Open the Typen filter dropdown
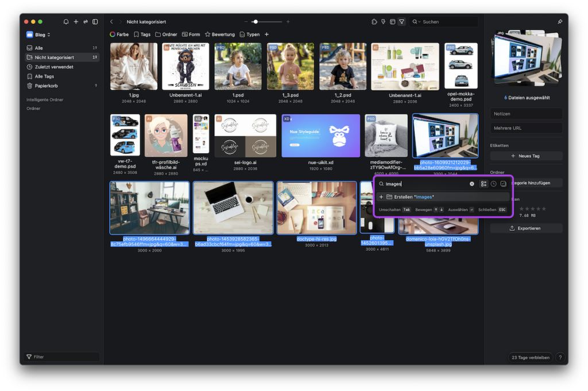The height and width of the screenshot is (391, 588). [x=250, y=34]
